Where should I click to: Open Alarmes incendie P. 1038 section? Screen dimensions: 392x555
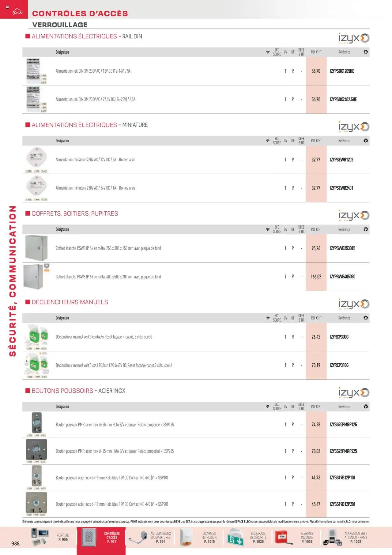(296, 538)
